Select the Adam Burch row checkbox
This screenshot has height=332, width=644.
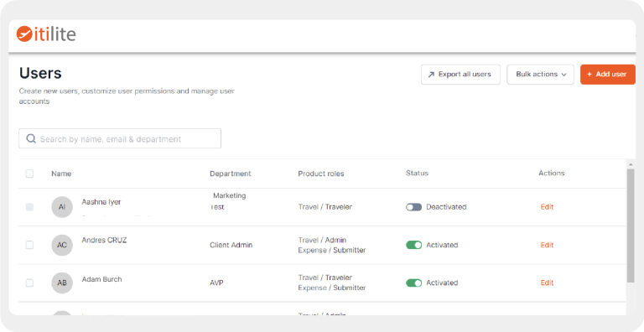pos(29,283)
